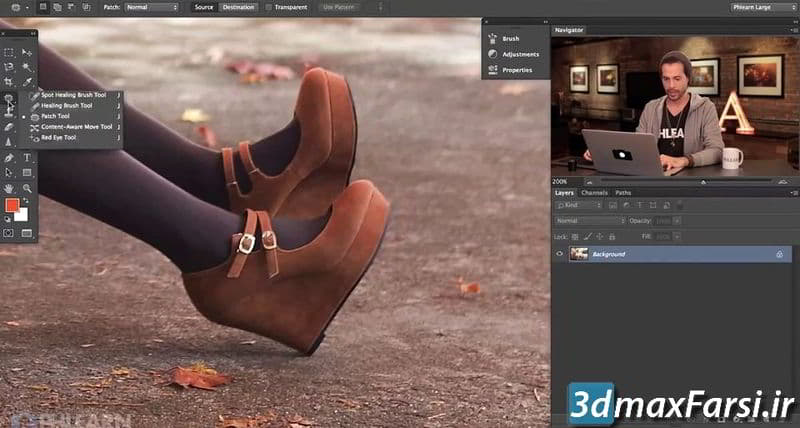Enable the smart objects filter icon

tap(666, 206)
